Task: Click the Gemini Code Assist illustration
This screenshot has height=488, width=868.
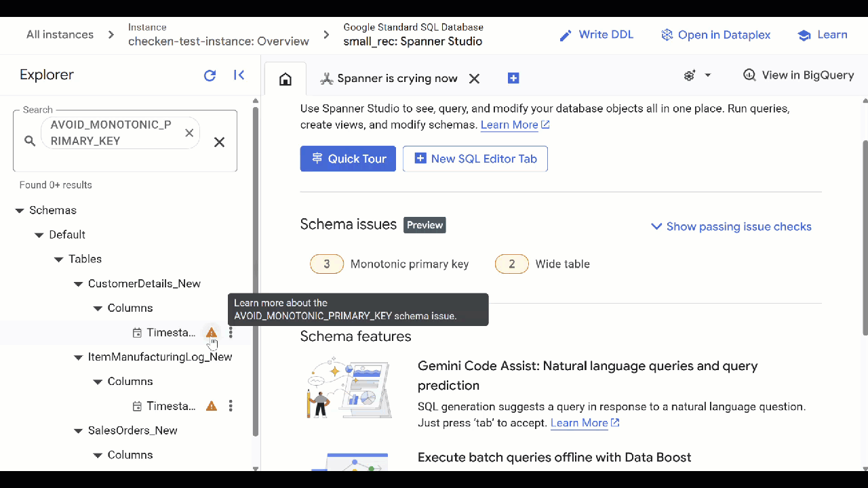Action: [350, 388]
